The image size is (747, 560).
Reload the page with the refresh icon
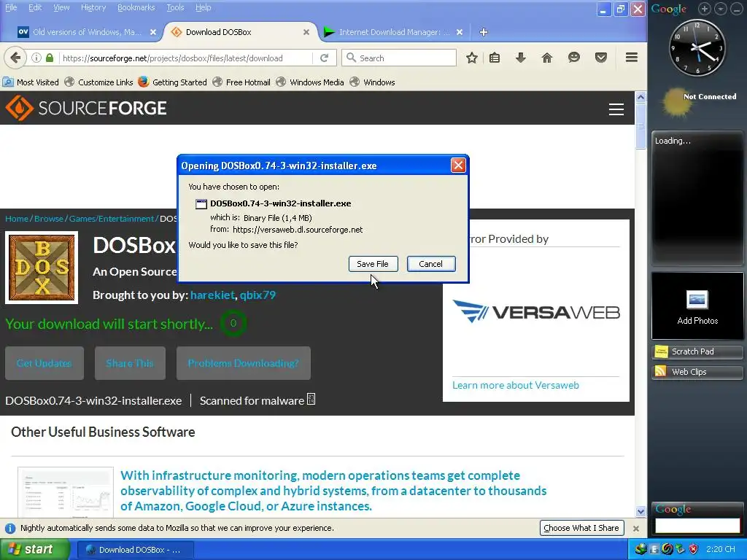(325, 58)
